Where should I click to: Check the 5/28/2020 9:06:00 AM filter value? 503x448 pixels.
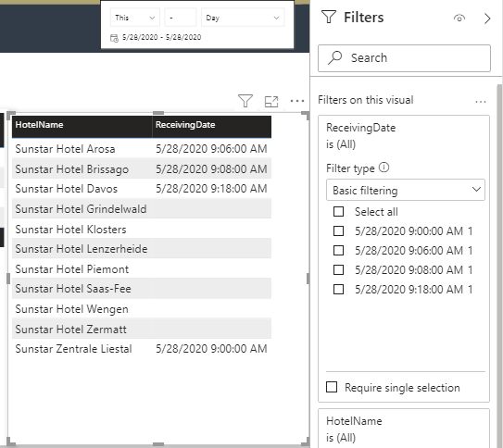(x=338, y=250)
